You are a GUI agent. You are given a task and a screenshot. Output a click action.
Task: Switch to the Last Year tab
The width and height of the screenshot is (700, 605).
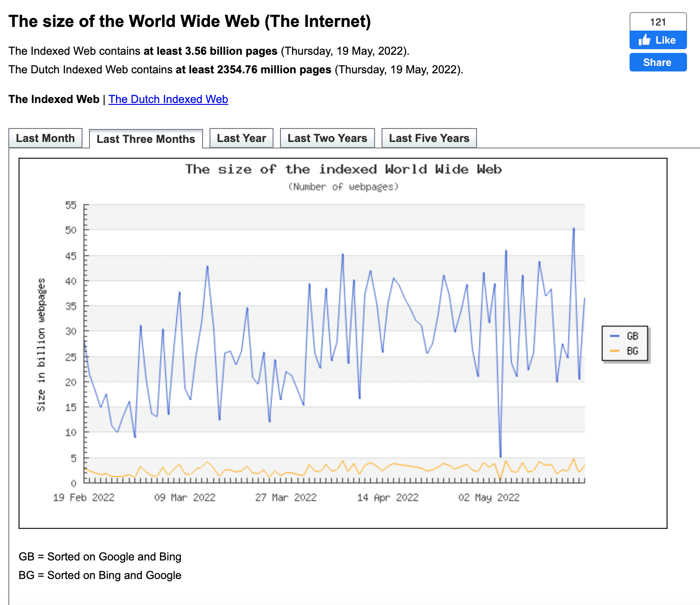coord(242,138)
